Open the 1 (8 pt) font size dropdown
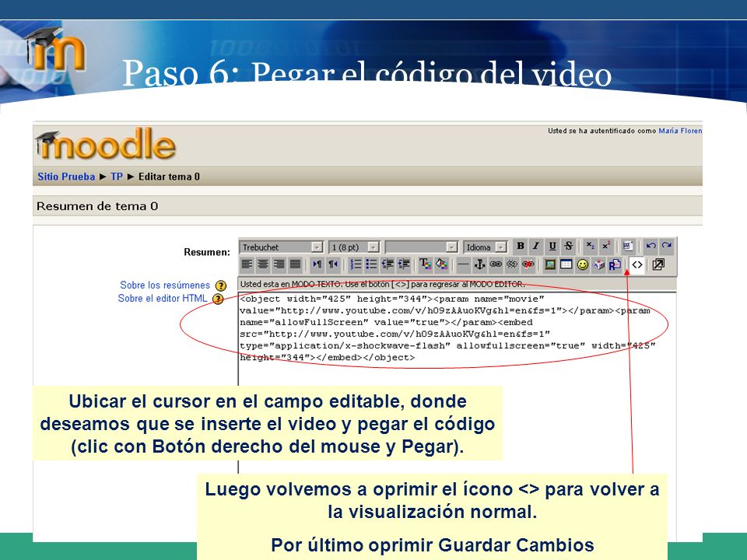This screenshot has height=560, width=747. tap(354, 247)
